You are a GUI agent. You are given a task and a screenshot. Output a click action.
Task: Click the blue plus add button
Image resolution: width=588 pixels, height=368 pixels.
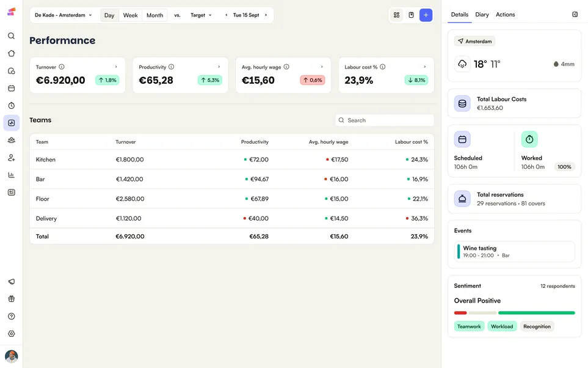pyautogui.click(x=426, y=15)
